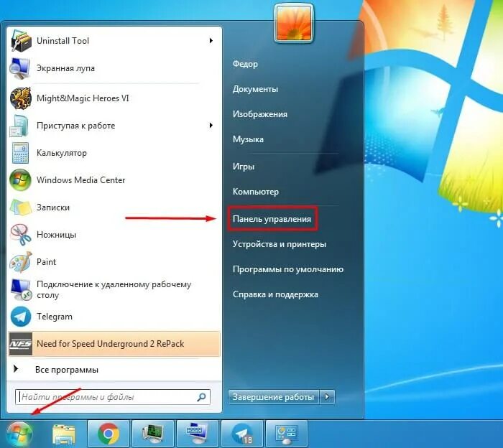Open Компьютер

(x=256, y=192)
